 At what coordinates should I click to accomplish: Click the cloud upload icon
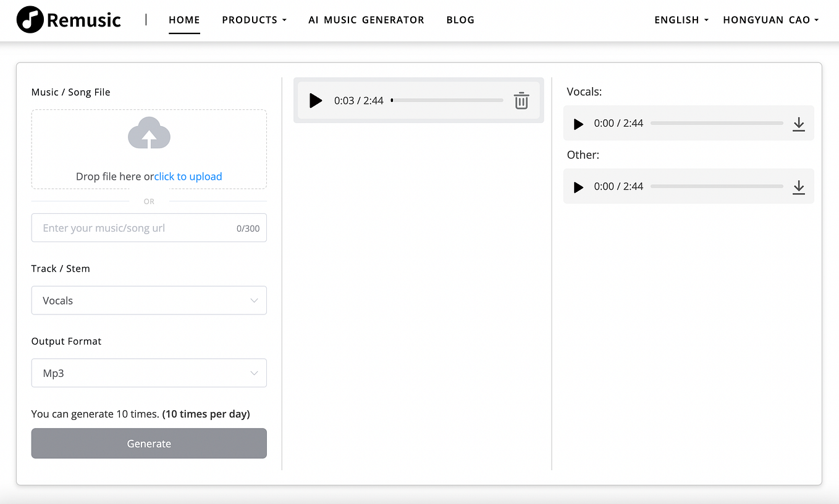coord(149,133)
